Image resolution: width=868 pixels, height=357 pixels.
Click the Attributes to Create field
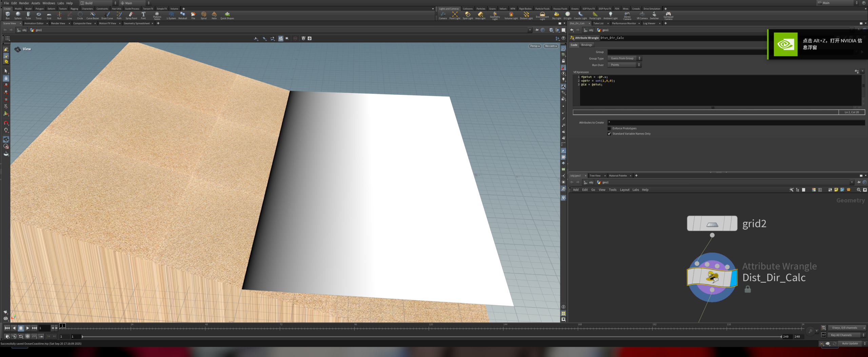(736, 123)
